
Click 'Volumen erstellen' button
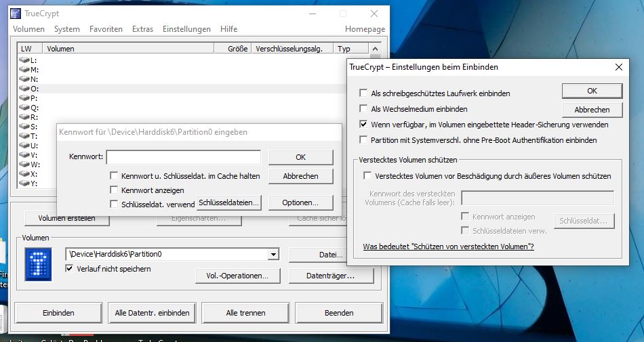coord(67,218)
